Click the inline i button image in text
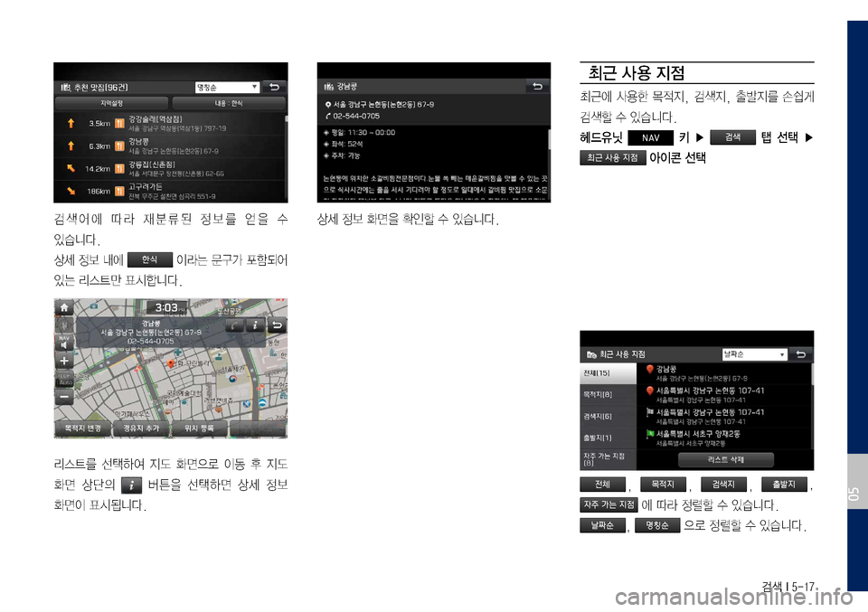Image resolution: width=868 pixels, height=612 pixels. click(131, 485)
